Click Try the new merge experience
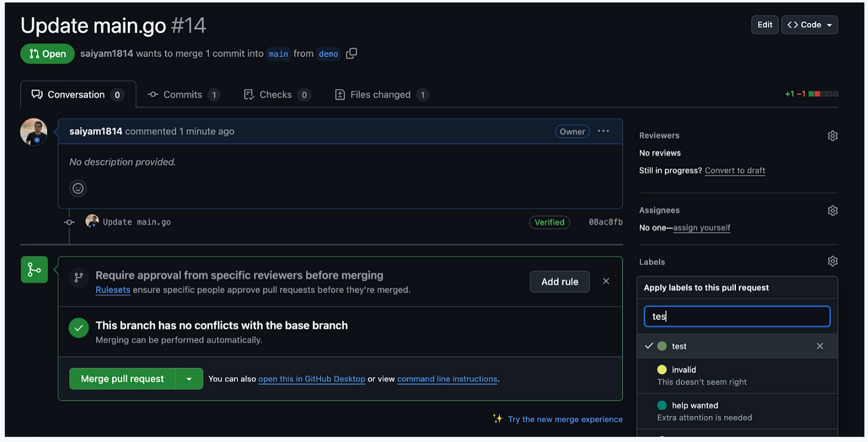Screen dimensions: 868x442 pyautogui.click(x=565, y=419)
